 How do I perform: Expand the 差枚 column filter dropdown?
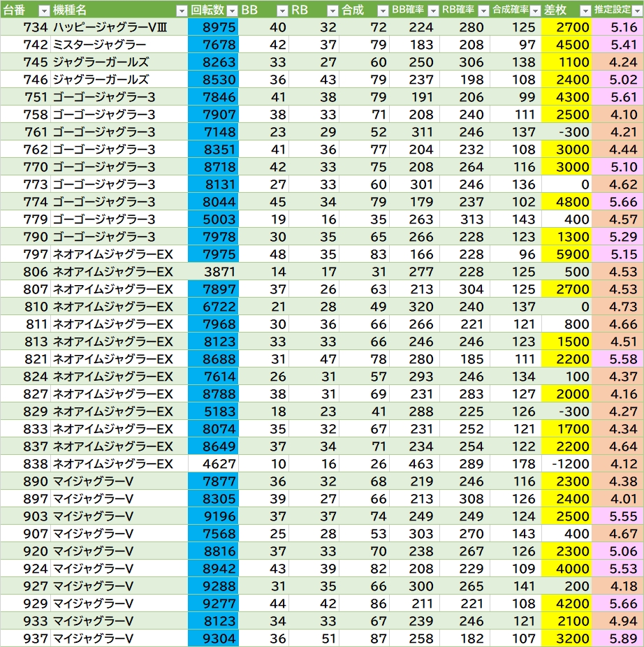click(x=583, y=10)
